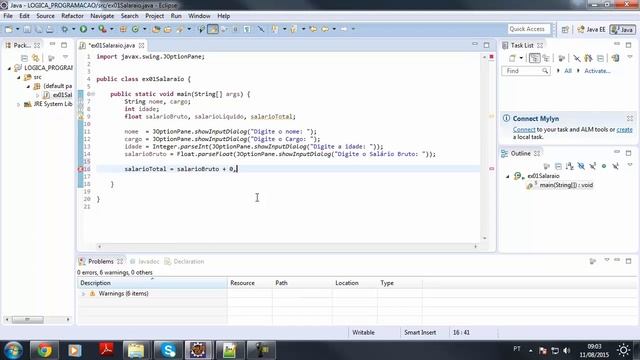640x360 pixels.
Task: Click the Previous Annotation toolbar icon
Action: click(294, 29)
